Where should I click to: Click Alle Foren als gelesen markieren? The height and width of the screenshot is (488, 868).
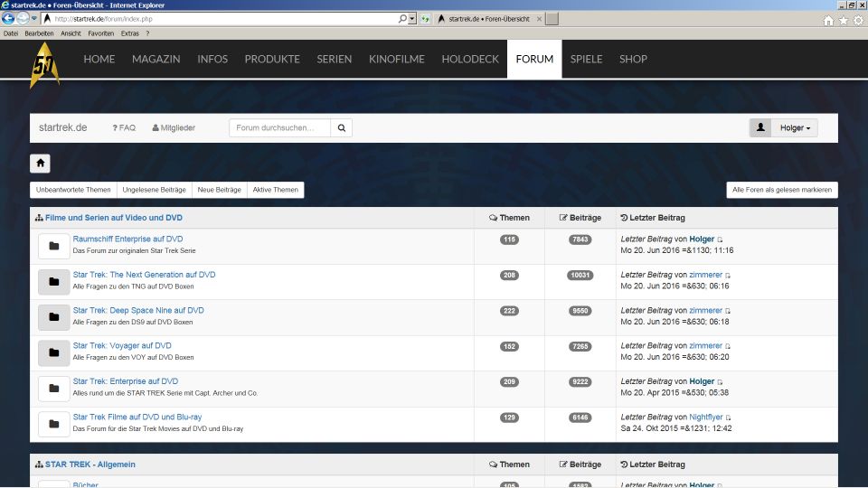tap(782, 190)
